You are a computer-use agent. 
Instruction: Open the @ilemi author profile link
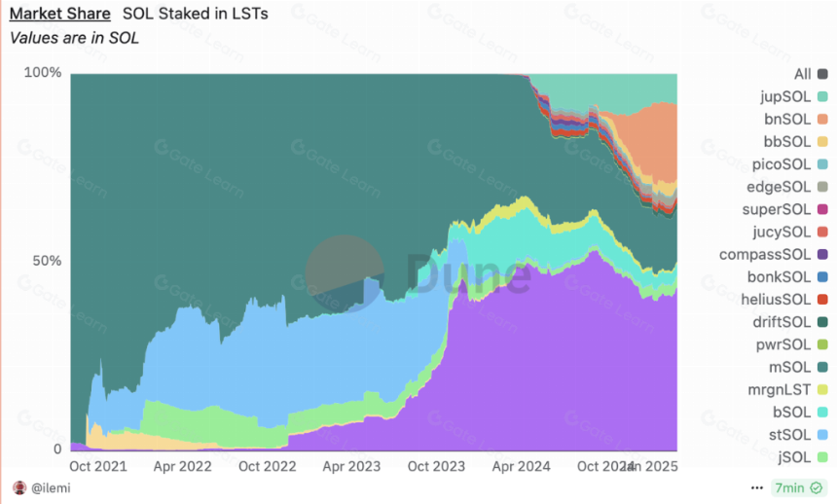[x=51, y=488]
